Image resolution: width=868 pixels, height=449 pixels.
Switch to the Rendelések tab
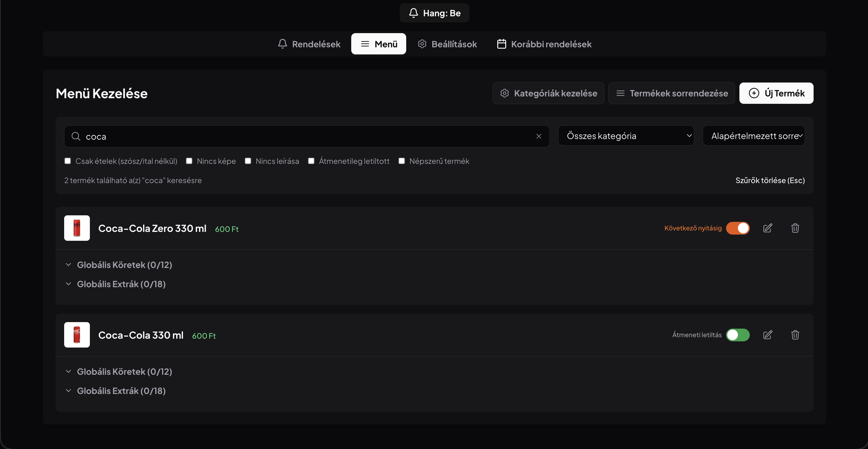[x=309, y=44]
